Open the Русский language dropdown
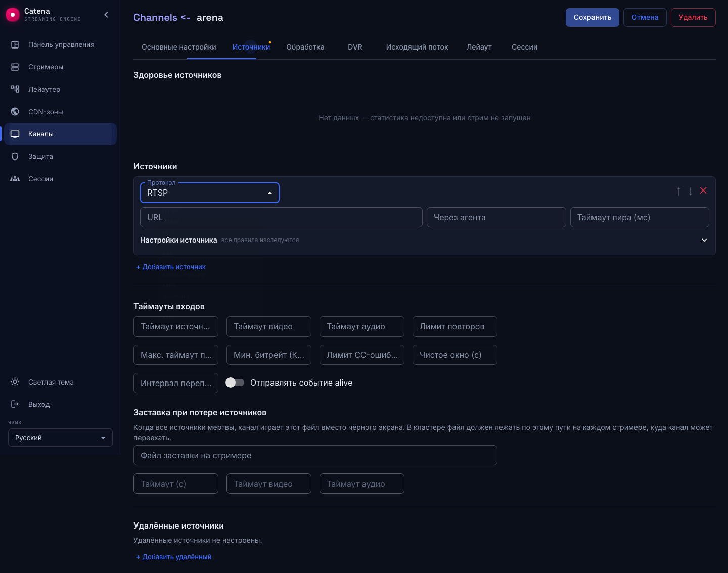This screenshot has height=573, width=728. pos(60,438)
